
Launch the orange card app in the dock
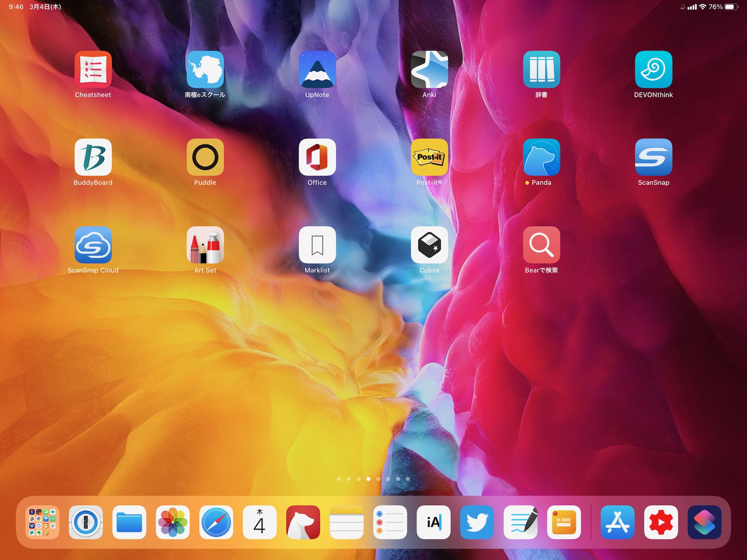tap(564, 522)
